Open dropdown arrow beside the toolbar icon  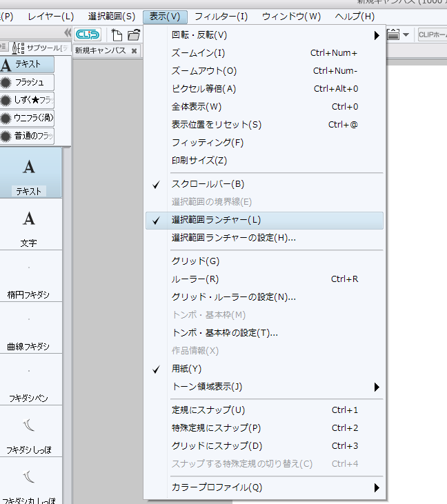click(406, 34)
